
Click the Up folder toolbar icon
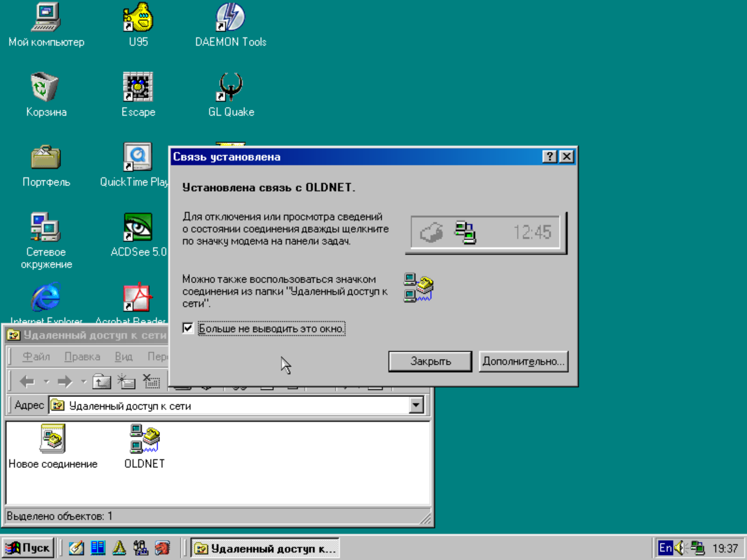(x=102, y=381)
